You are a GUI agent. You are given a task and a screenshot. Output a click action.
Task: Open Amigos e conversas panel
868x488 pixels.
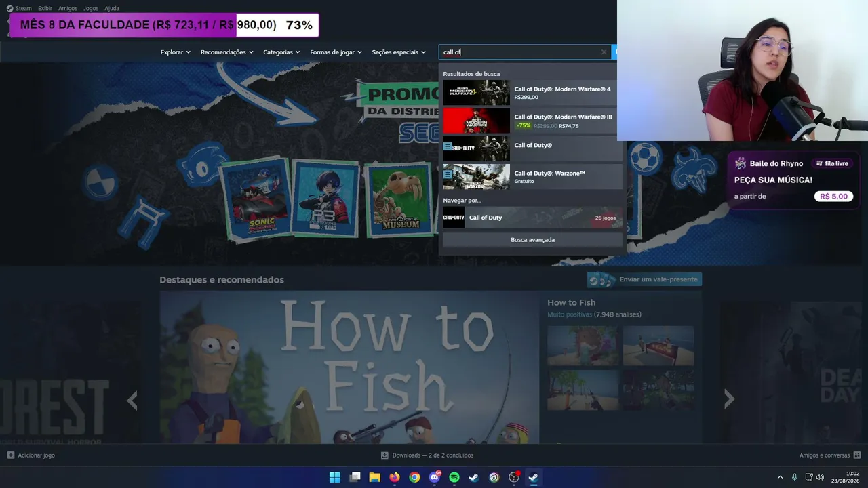(x=830, y=455)
